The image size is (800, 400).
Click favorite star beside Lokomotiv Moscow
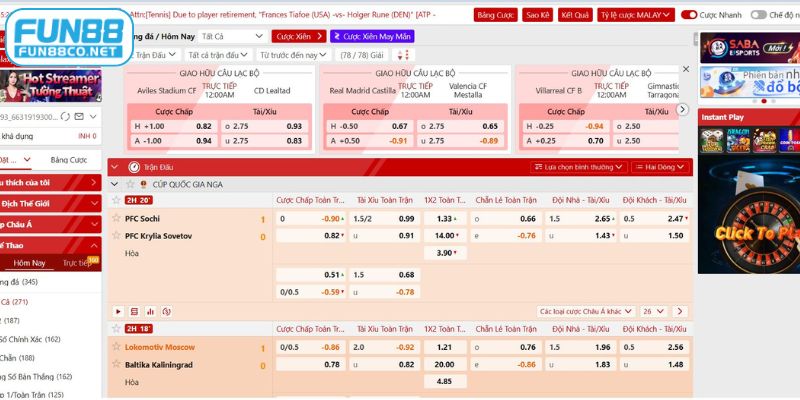point(116,347)
